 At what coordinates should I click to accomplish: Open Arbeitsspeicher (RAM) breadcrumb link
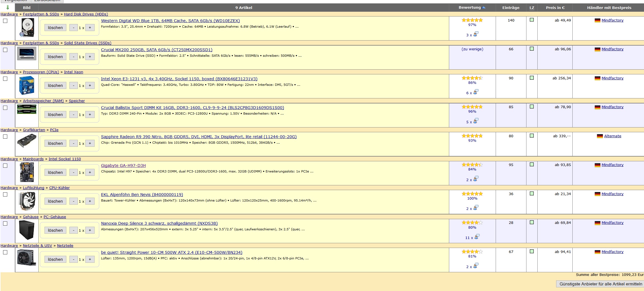tap(43, 101)
